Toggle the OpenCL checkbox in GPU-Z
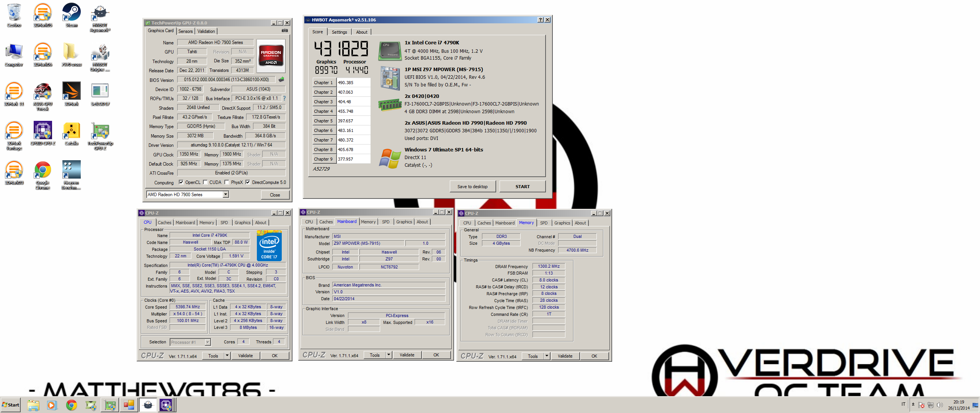This screenshot has width=980, height=413. [181, 182]
